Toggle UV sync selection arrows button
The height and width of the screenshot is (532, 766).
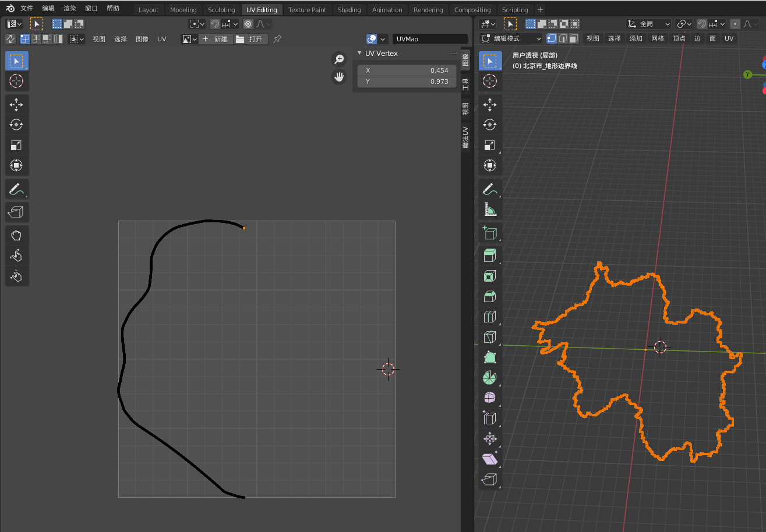click(10, 39)
